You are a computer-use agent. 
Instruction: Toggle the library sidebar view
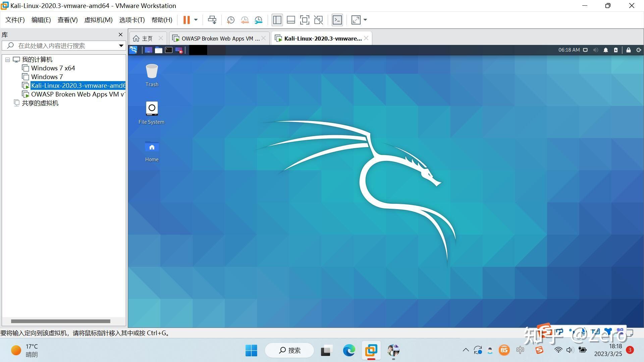tap(277, 20)
